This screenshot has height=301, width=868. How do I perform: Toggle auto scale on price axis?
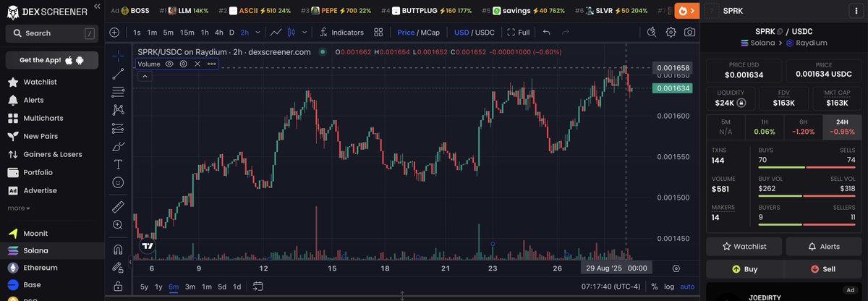687,287
